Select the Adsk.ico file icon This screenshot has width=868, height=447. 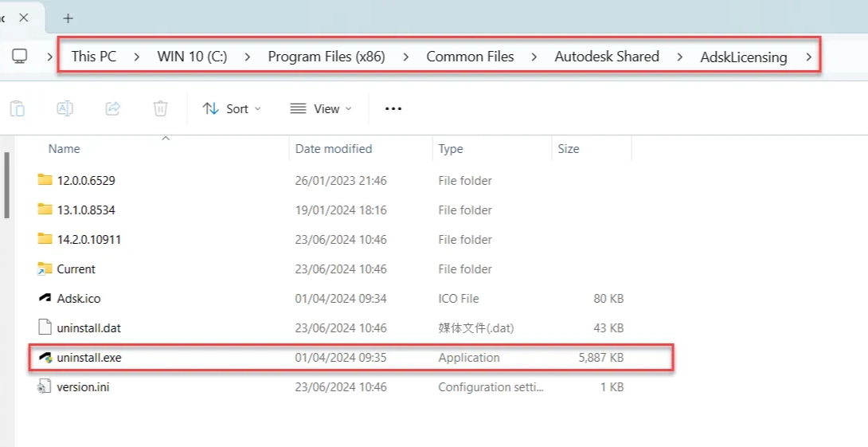click(45, 298)
